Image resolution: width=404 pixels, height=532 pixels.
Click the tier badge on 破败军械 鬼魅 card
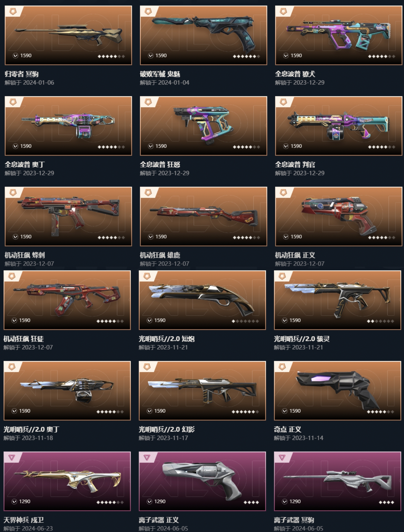click(148, 11)
